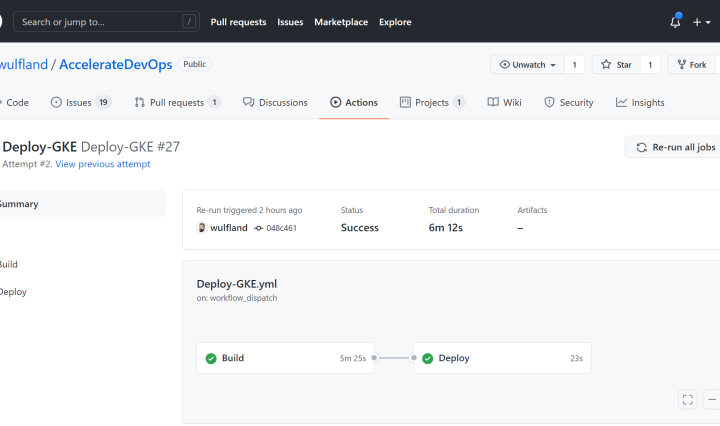Screen dimensions: 720x426
Task: Open the Pull requests repository tab
Action: pyautogui.click(x=177, y=102)
